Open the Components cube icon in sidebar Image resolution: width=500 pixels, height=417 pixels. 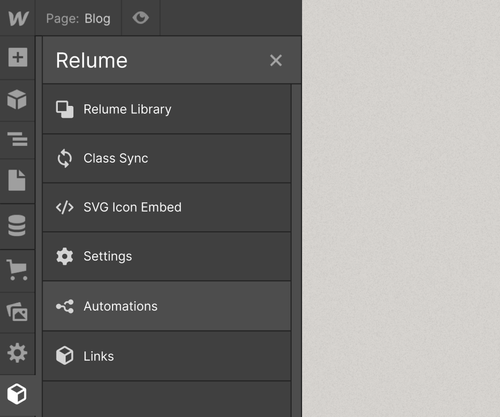17,99
